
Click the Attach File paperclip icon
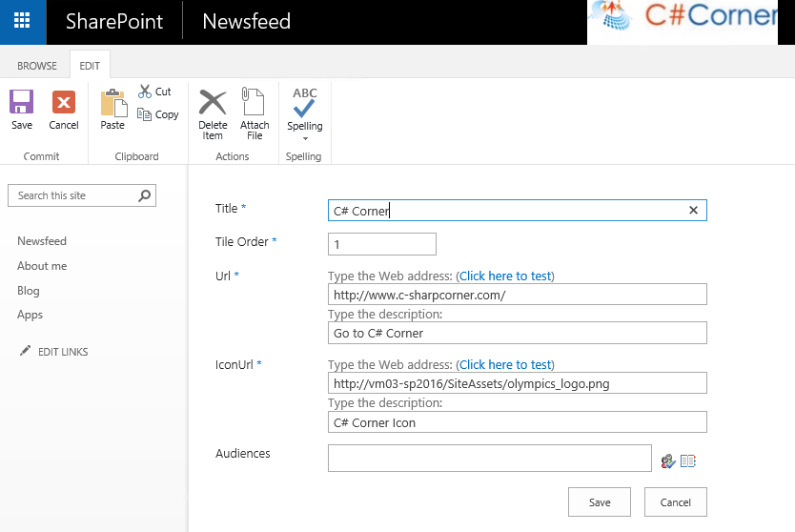click(254, 103)
